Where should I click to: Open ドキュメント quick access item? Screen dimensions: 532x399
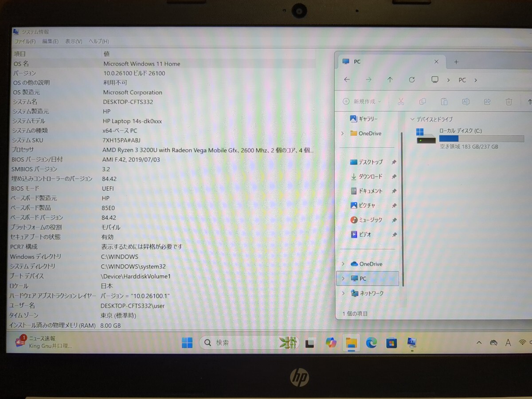point(366,191)
